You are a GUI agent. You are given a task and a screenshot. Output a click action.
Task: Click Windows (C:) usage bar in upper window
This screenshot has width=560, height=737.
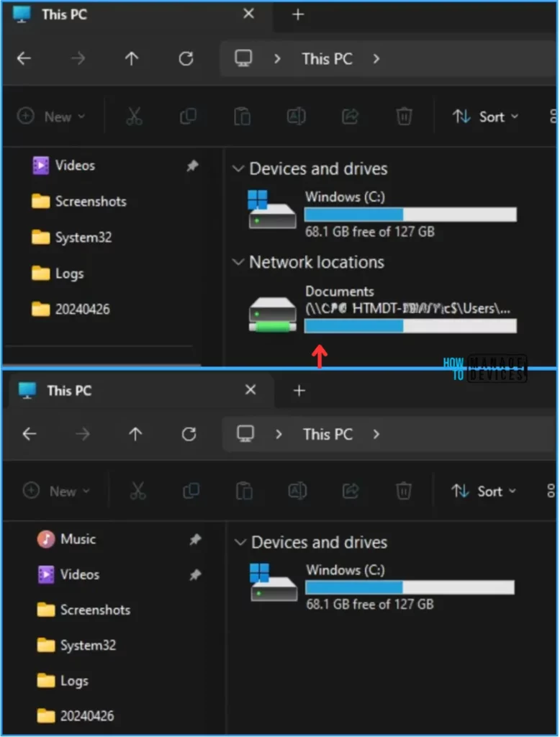410,214
